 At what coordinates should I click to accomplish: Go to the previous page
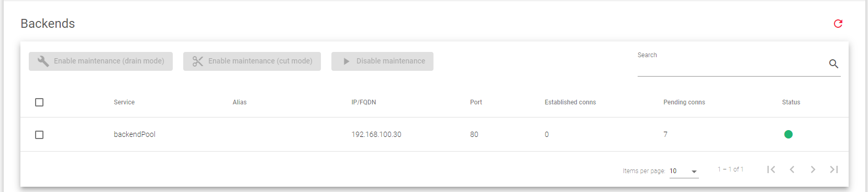pos(792,169)
